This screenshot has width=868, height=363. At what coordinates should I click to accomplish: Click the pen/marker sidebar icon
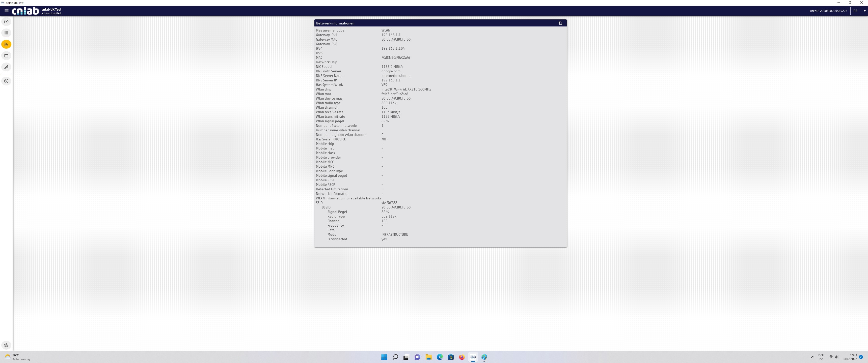6,67
